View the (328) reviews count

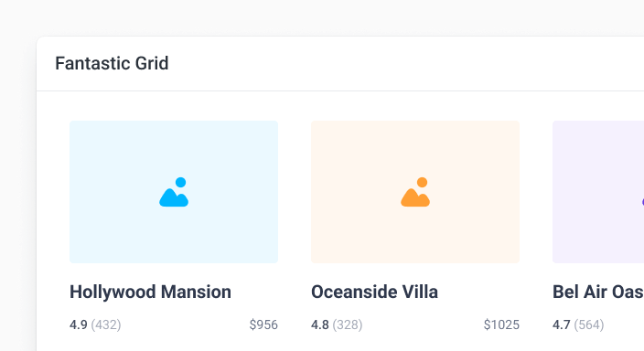[x=348, y=324]
